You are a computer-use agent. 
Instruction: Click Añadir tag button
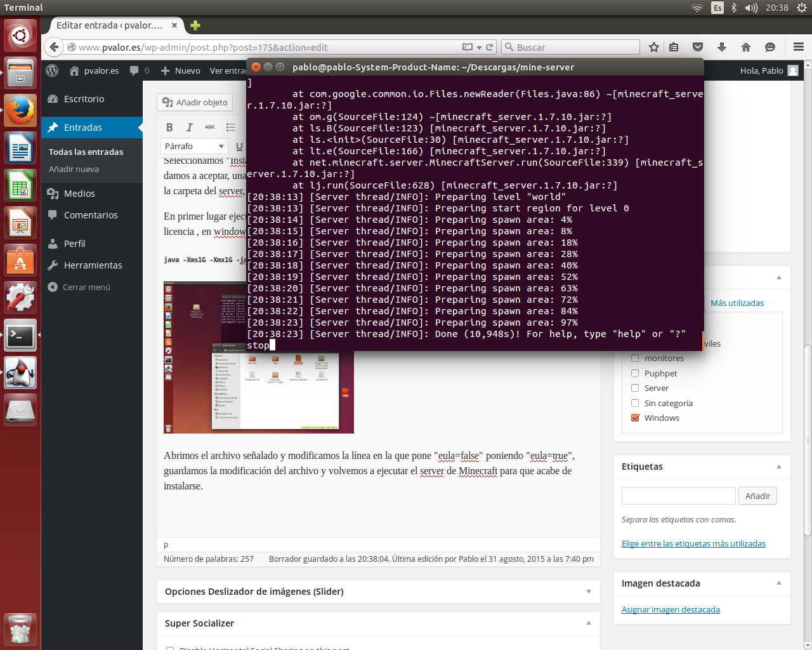pos(757,496)
